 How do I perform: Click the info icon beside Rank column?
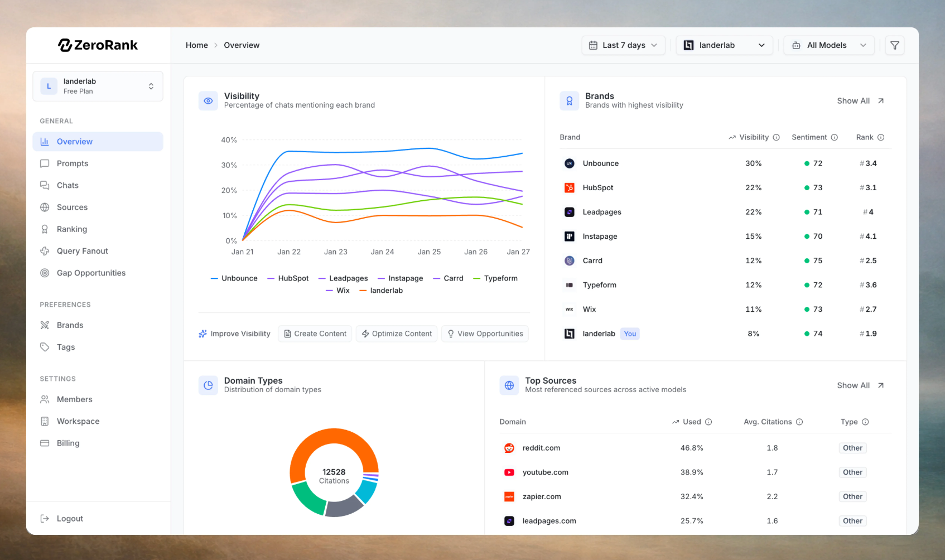point(881,137)
